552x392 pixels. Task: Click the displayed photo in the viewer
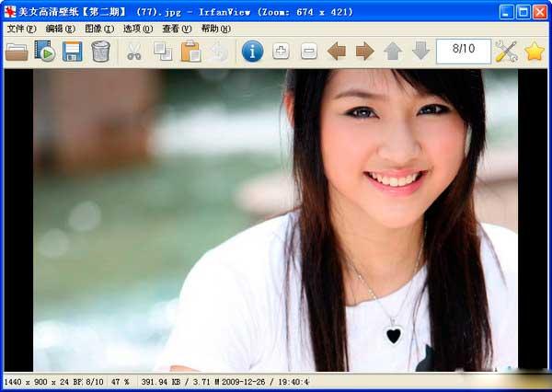coord(275,220)
